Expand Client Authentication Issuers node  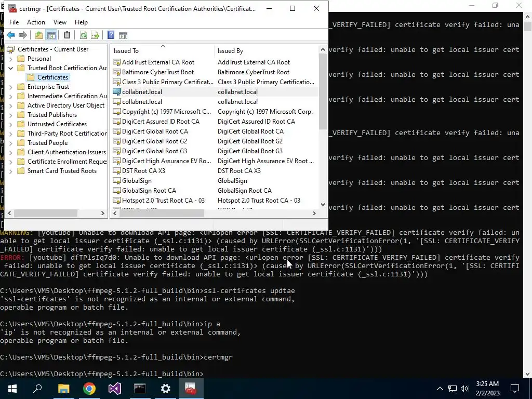[x=10, y=152]
